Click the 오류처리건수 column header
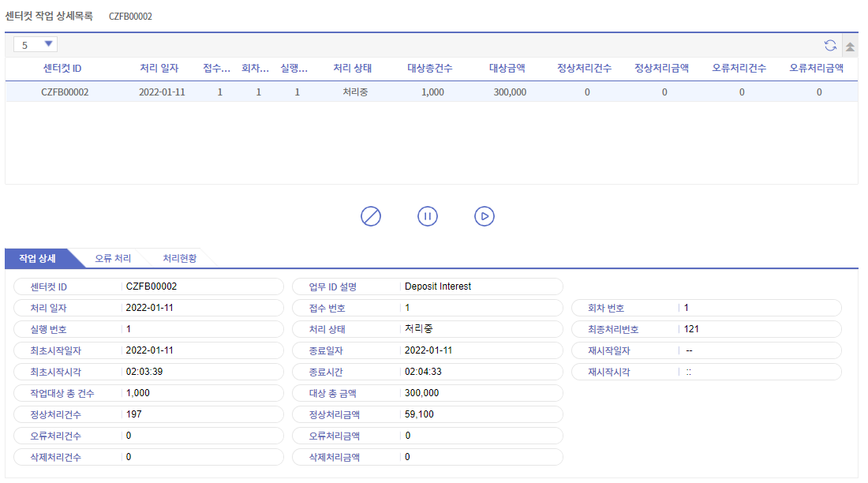 [x=739, y=69]
